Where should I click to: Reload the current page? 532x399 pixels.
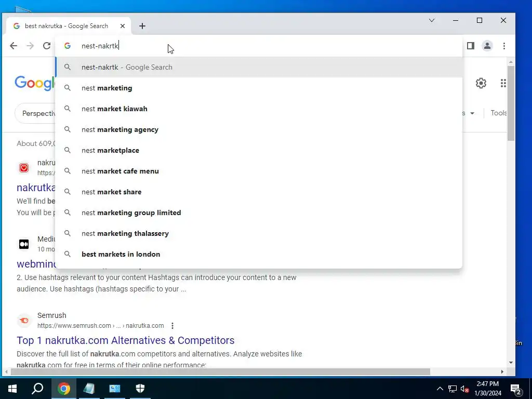tap(47, 46)
